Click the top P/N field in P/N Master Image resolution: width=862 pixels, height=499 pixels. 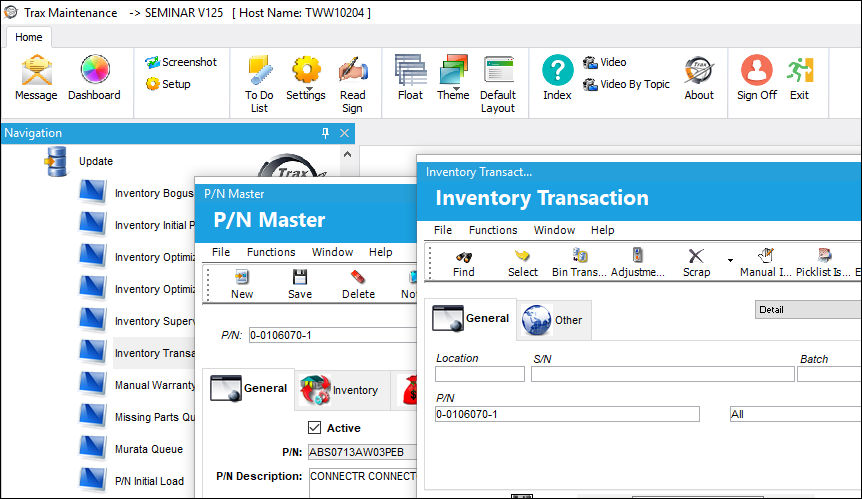point(333,335)
